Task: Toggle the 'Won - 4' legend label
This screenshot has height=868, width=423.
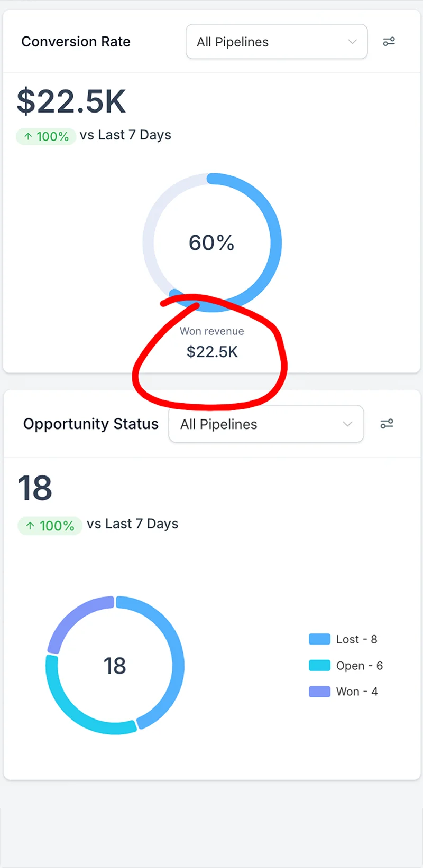Action: pos(357,692)
